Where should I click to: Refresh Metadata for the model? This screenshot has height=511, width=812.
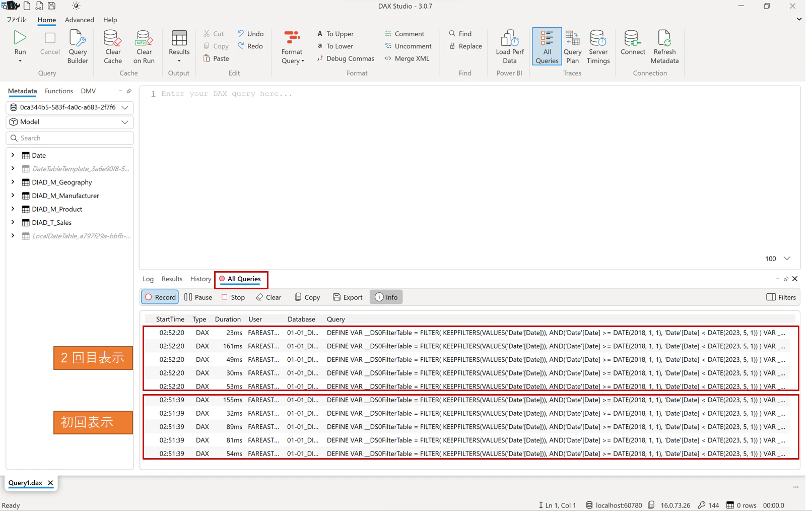click(664, 47)
